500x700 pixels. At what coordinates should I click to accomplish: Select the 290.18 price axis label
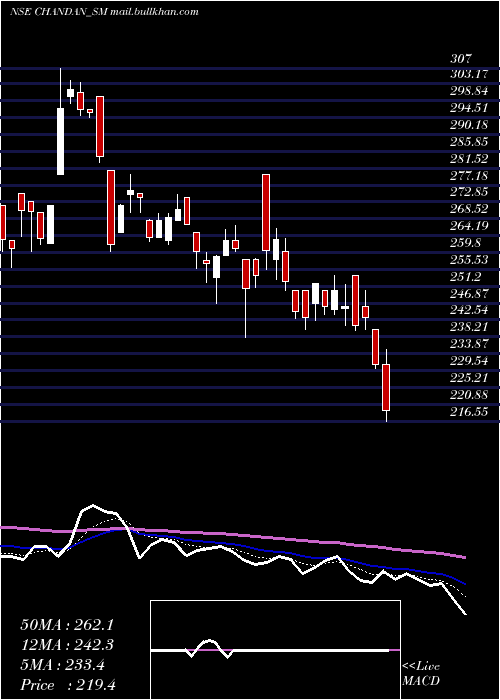pyautogui.click(x=469, y=125)
